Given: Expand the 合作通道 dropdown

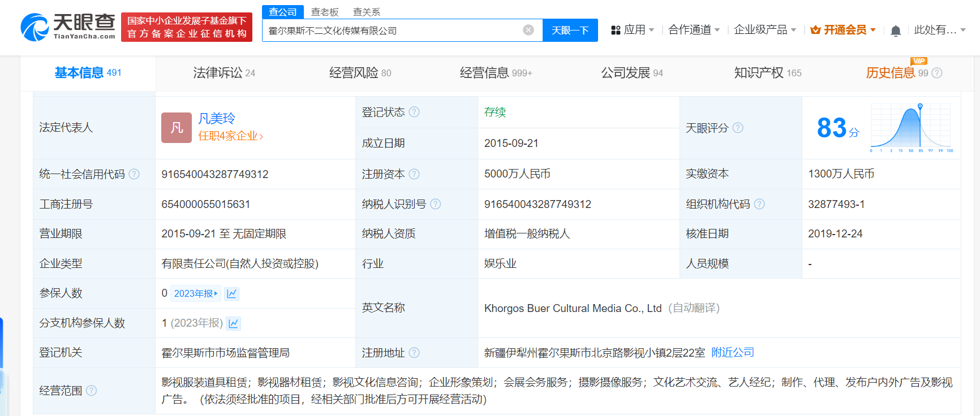Looking at the screenshot, I should [x=694, y=30].
